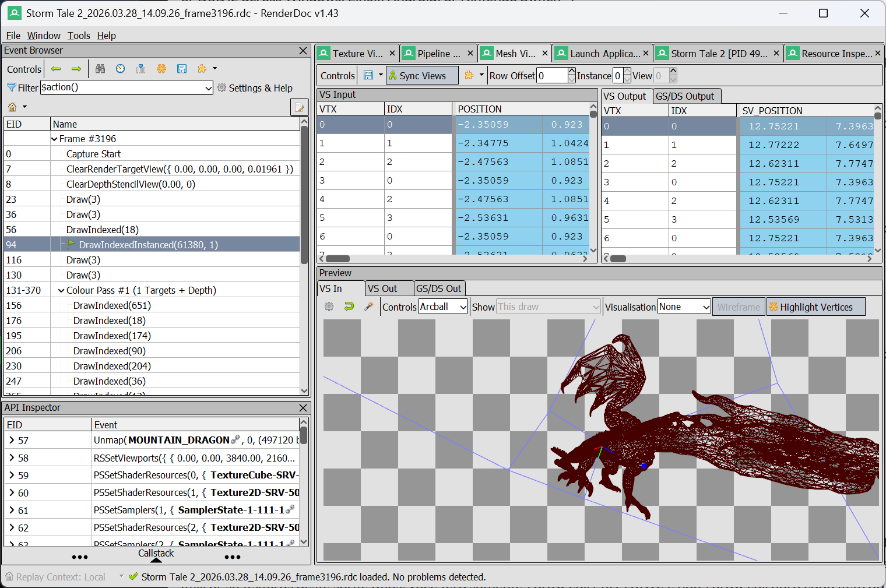Switch to the Pipeline state tab
This screenshot has height=588, width=886.
pos(438,54)
